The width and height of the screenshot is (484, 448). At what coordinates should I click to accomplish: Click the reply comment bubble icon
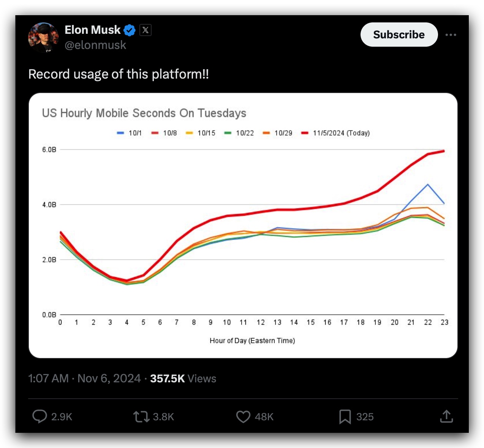40,416
